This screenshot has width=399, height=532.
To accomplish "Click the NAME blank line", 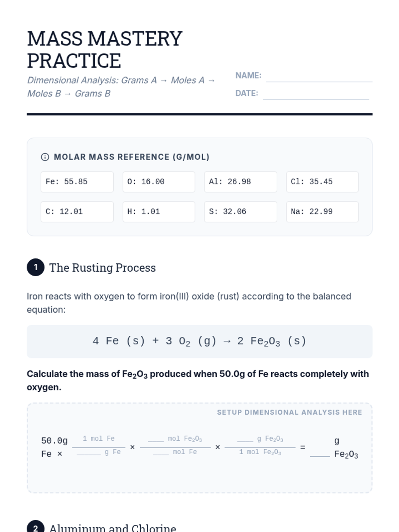I will tap(319, 78).
